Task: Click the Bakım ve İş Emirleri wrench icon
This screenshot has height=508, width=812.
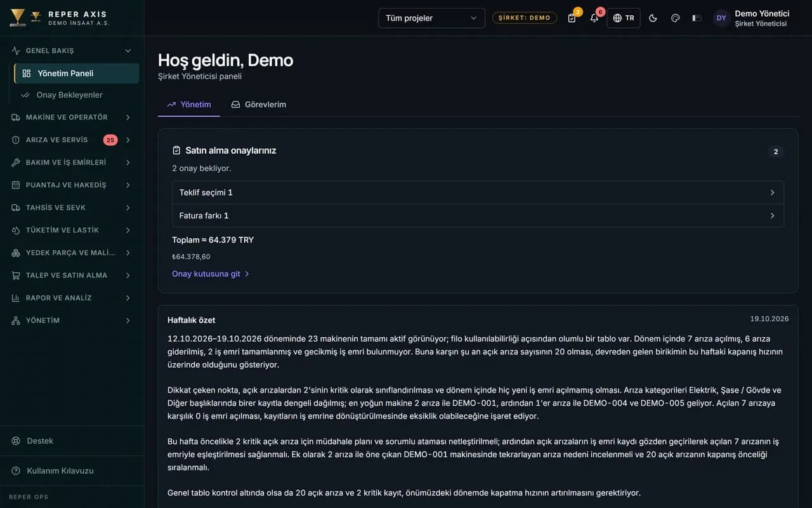Action: point(16,163)
